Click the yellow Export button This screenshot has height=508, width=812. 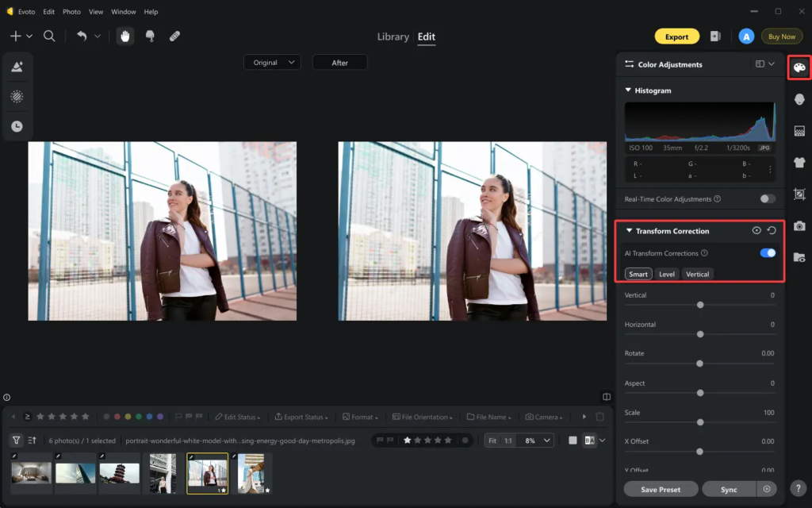pyautogui.click(x=676, y=37)
